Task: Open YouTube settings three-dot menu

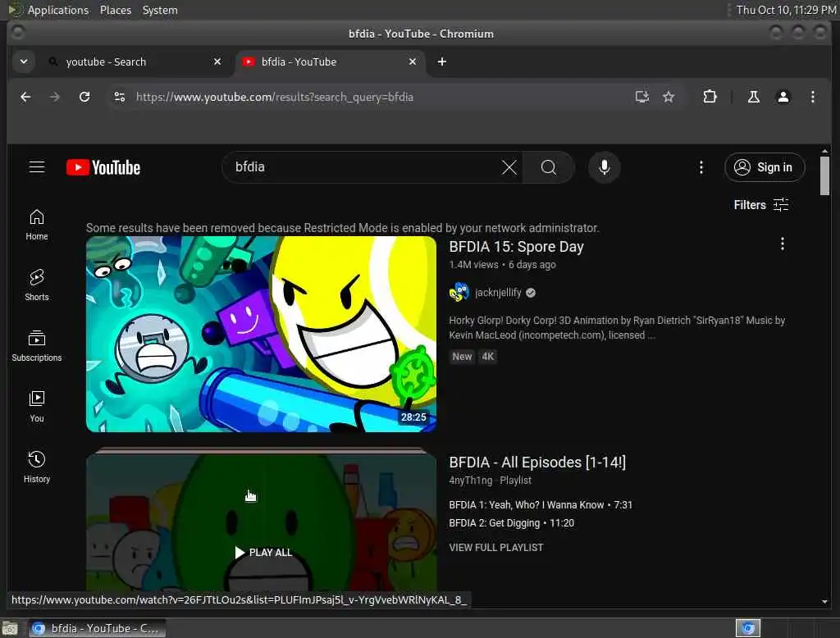Action: coord(701,167)
